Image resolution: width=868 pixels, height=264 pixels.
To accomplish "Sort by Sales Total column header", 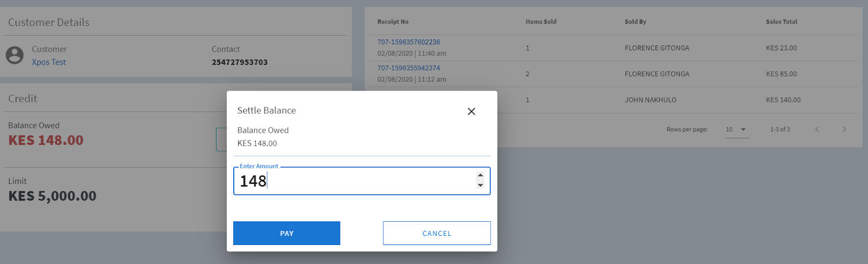I will click(781, 22).
